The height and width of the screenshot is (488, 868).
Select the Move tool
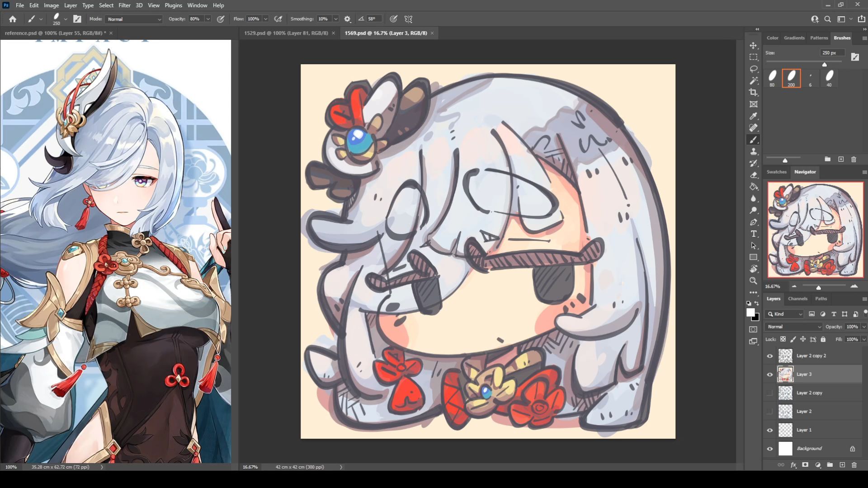[x=753, y=46]
